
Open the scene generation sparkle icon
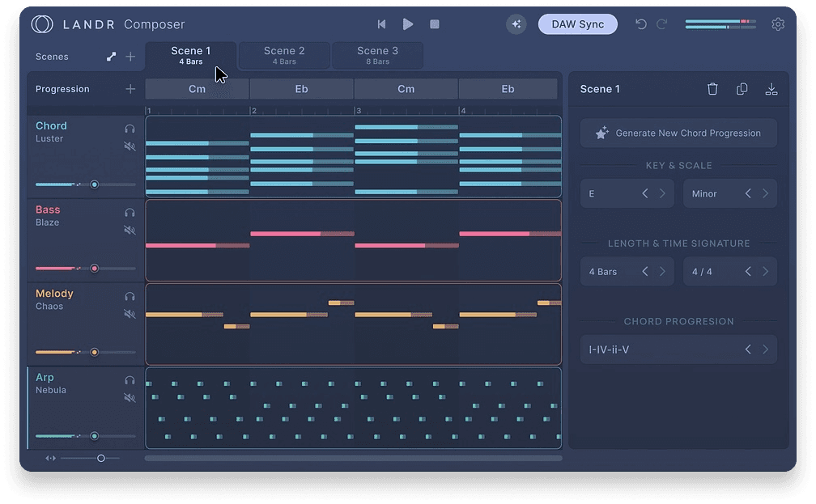(x=516, y=24)
